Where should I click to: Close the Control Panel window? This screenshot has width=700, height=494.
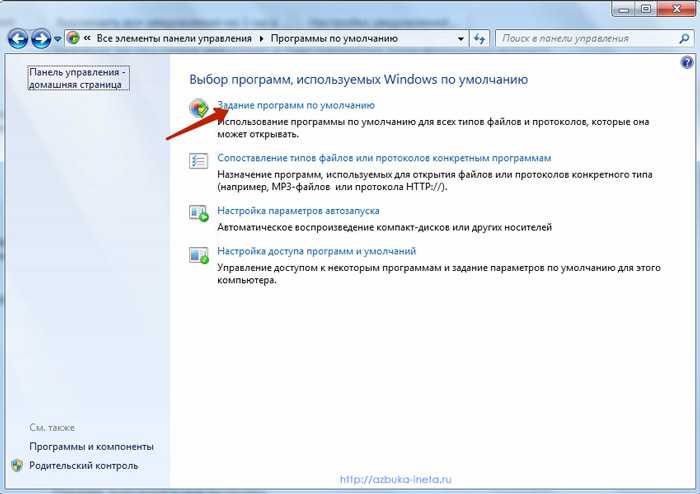[x=676, y=8]
